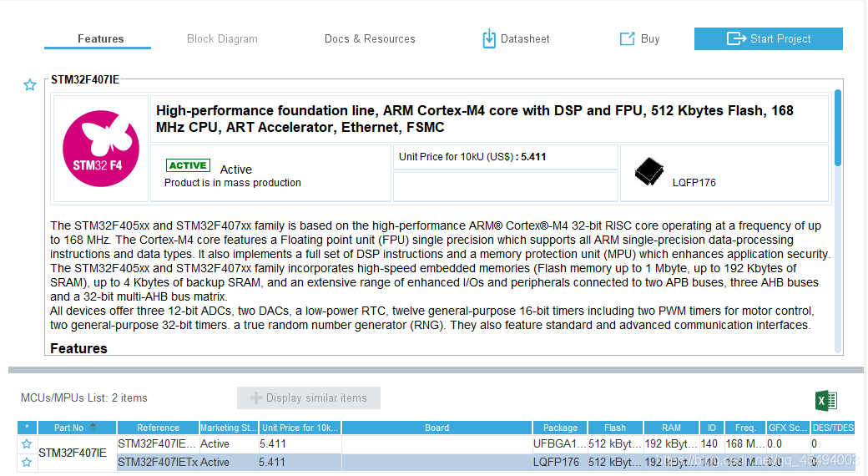Click Product is in mass production text

pos(233,183)
